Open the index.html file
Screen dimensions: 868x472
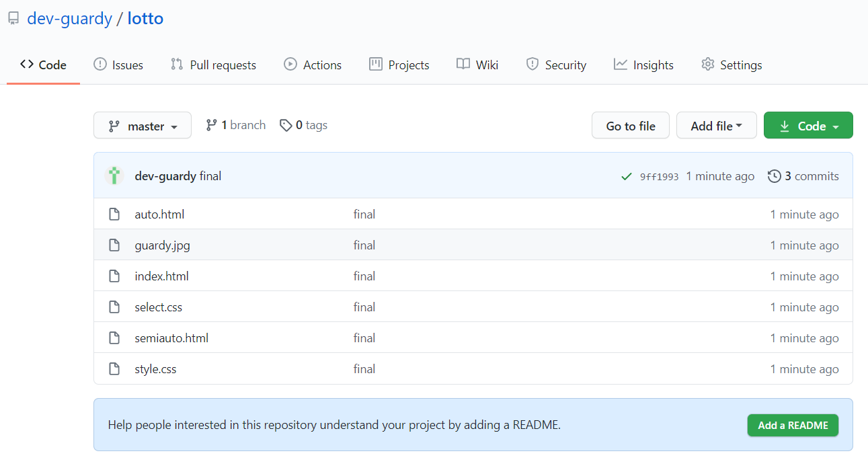click(161, 276)
